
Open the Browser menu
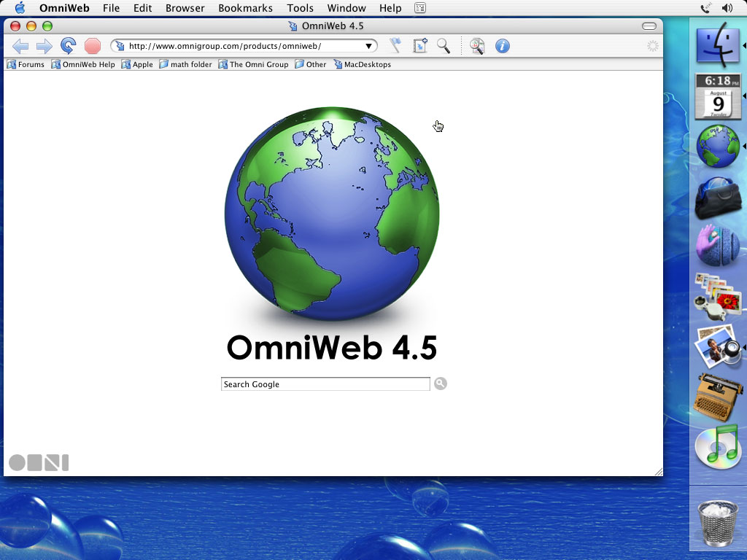(x=185, y=8)
